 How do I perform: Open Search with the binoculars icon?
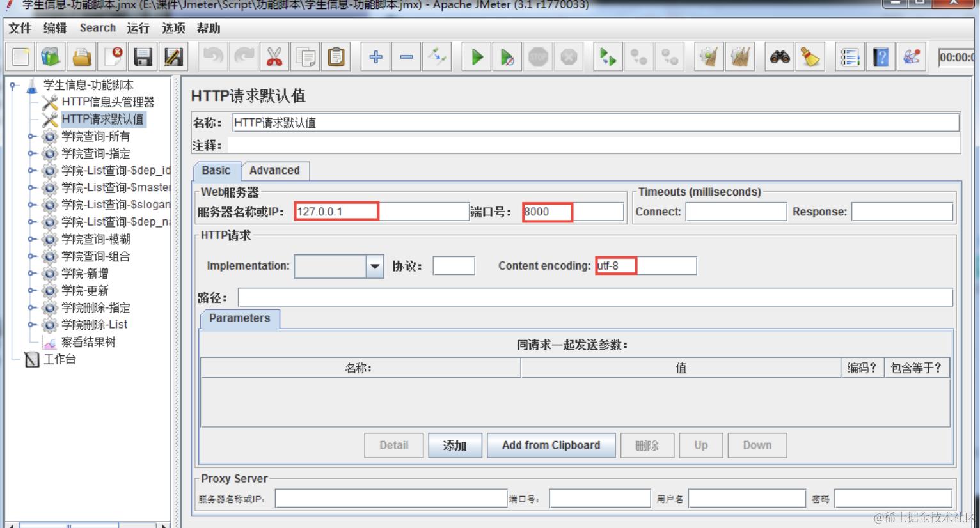tap(780, 57)
